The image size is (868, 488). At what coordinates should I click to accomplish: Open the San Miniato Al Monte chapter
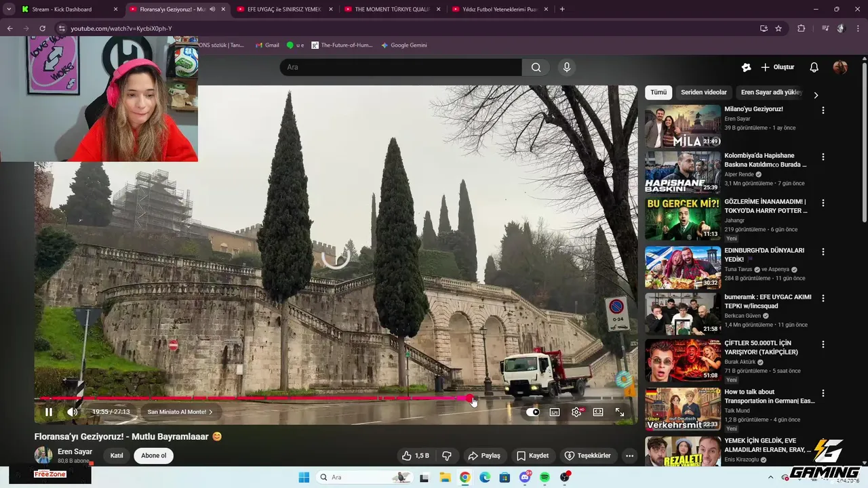coord(180,412)
